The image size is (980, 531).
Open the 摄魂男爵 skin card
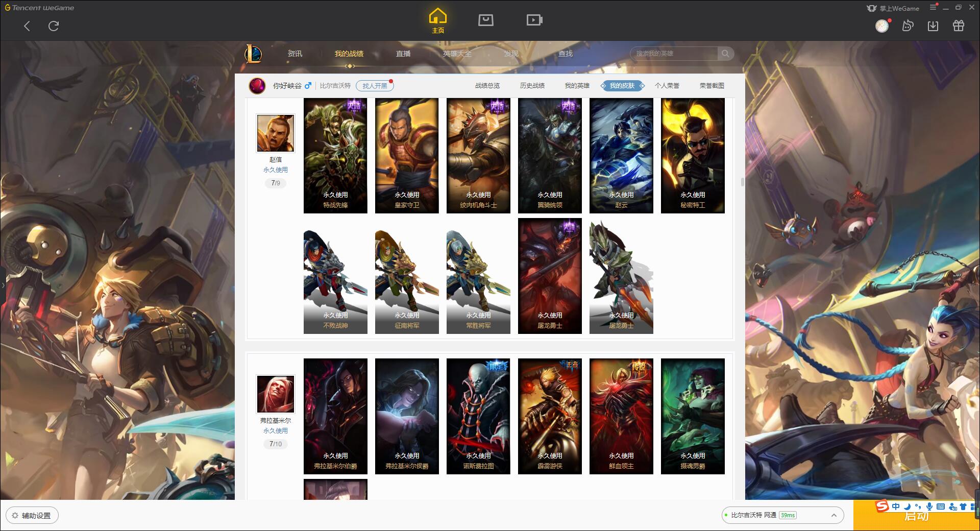click(693, 416)
